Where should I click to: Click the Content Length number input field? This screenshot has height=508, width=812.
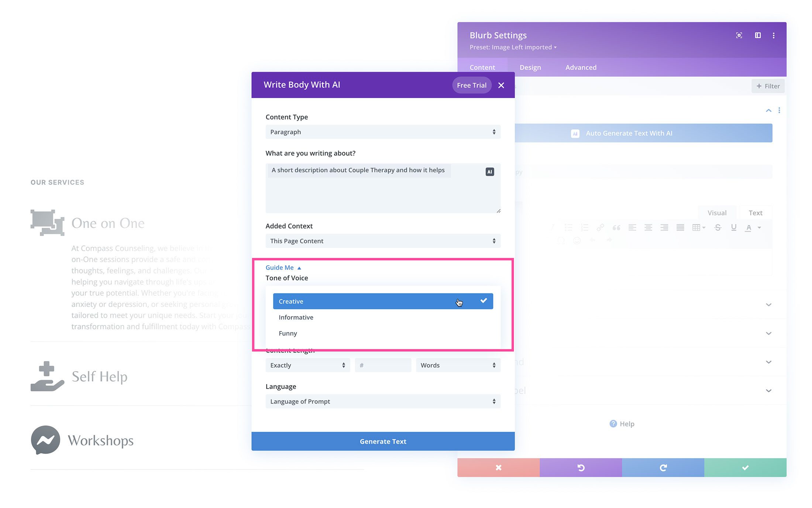click(383, 365)
